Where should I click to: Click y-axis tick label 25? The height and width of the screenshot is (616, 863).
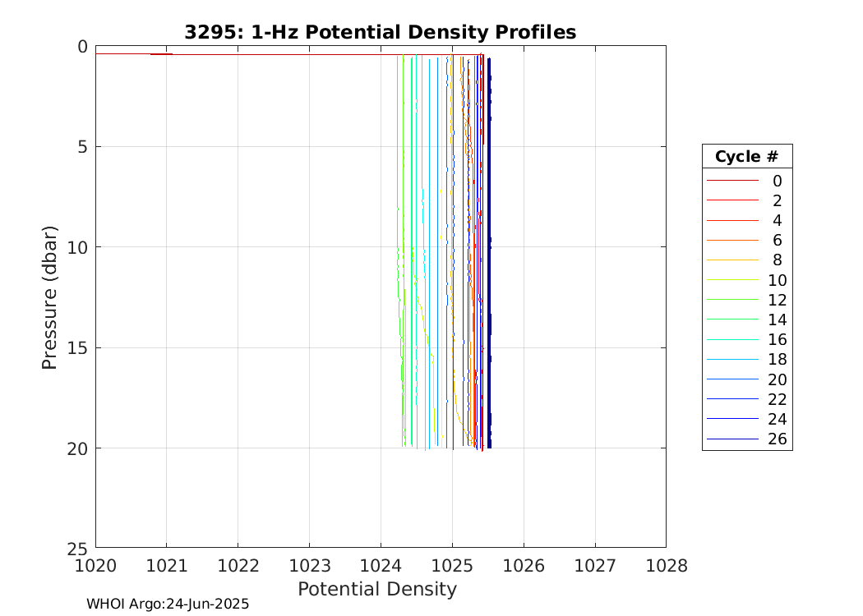click(77, 549)
